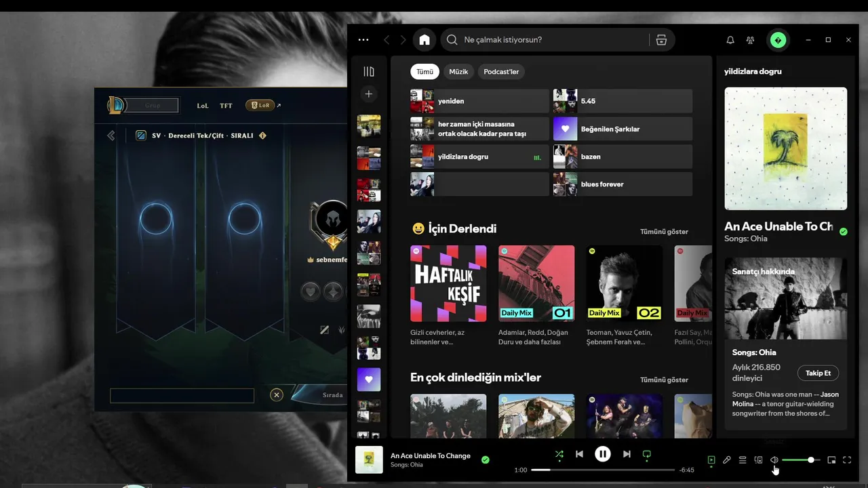Mute the volume using the speaker icon
868x488 pixels.
point(774,460)
